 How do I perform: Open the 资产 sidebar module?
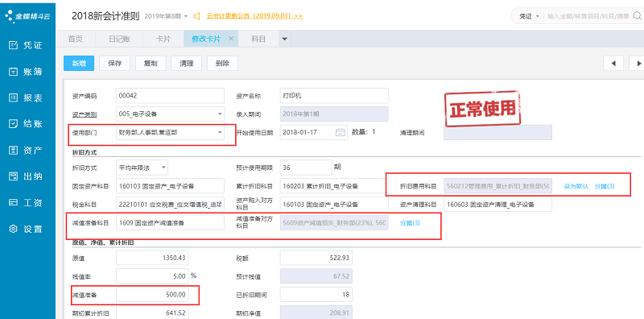point(26,150)
